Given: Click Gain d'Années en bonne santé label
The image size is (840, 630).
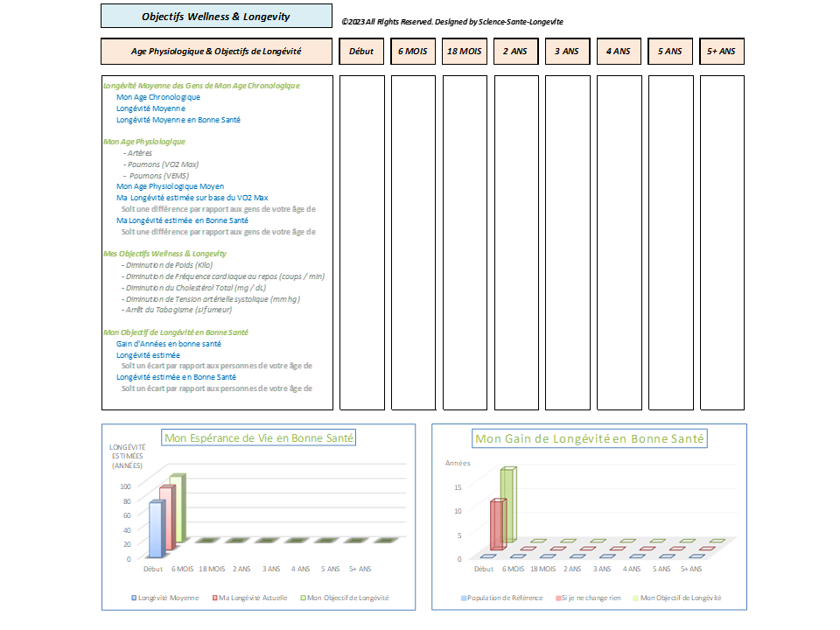Looking at the screenshot, I should [x=169, y=344].
